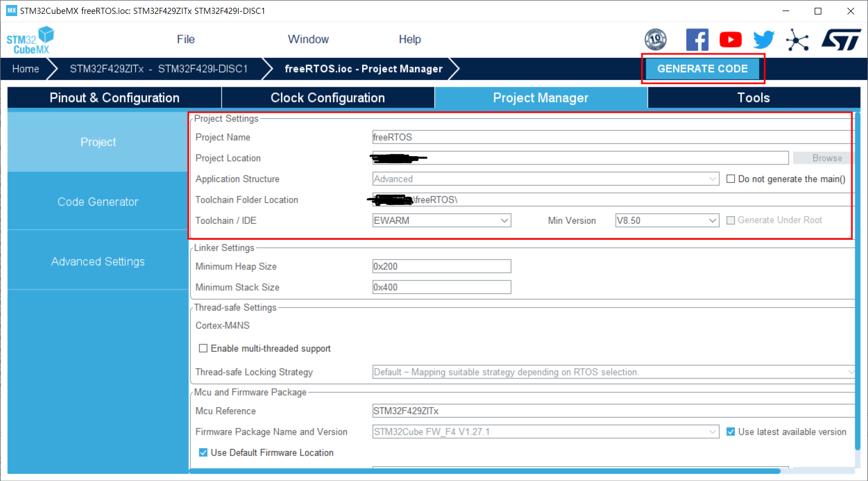Maximize the STM32CubeMX window
The image size is (868, 481).
coord(818,11)
